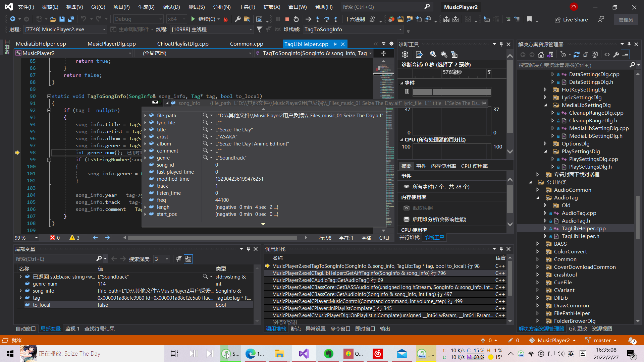Image resolution: width=644 pixels, height=362 pixels.
Task: Expand the BASS folder in Solution Explorer
Action: [x=538, y=244]
